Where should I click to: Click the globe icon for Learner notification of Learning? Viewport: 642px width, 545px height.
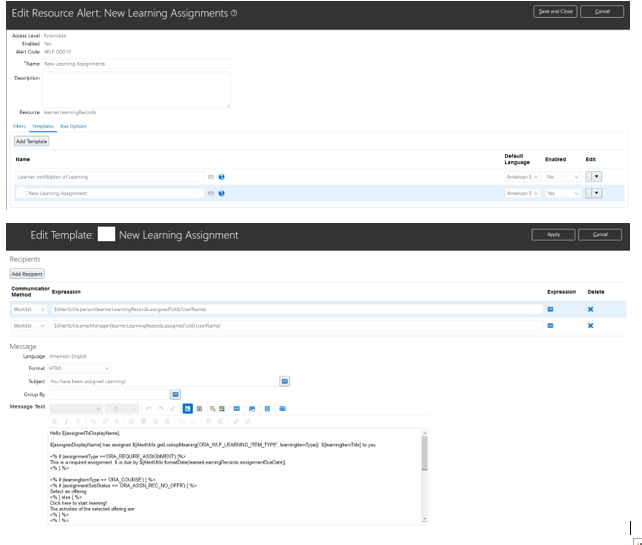[x=222, y=177]
